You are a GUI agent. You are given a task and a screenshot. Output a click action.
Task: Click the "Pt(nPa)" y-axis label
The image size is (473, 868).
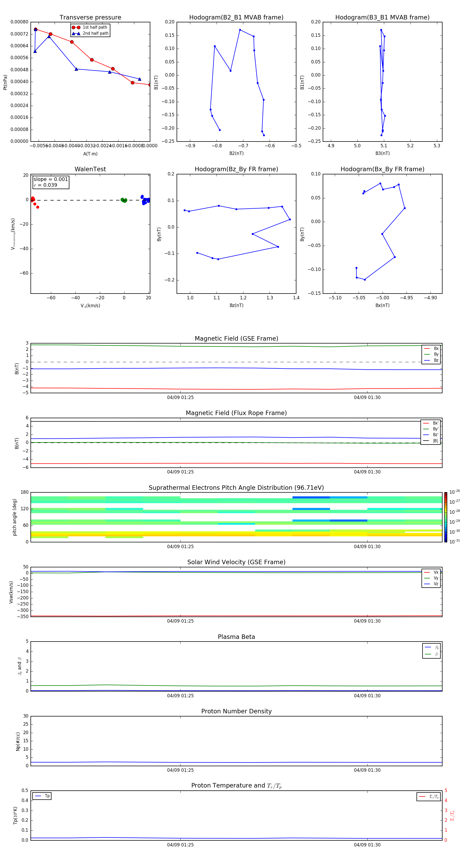click(5, 82)
